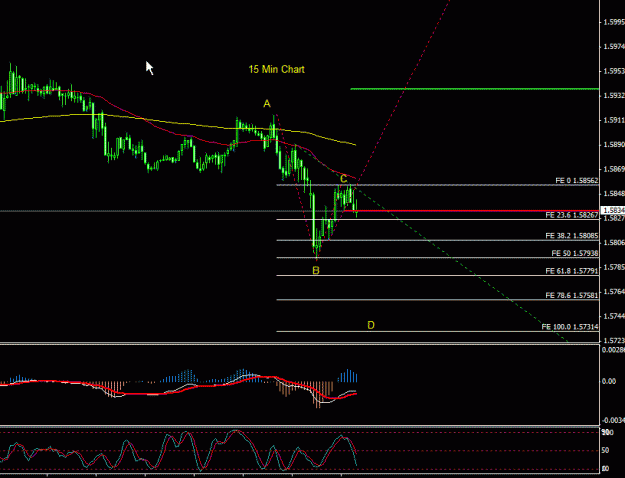The height and width of the screenshot is (478, 625).
Task: Select the yellow point label A
Action: pos(267,104)
